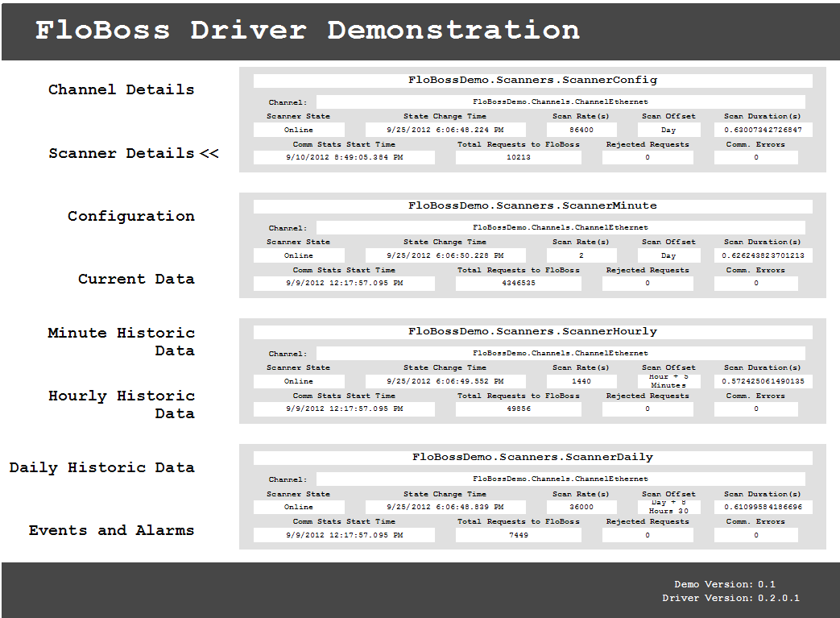Click ScannerDaily's rejected requests value

pyautogui.click(x=648, y=535)
